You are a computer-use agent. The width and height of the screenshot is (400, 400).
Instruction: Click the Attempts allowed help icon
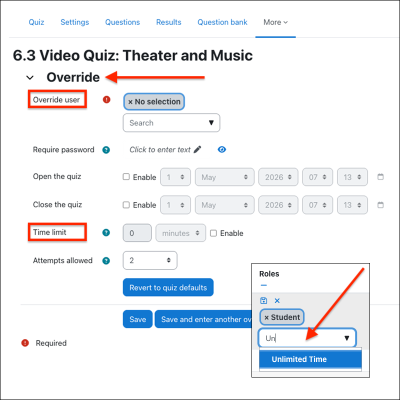(x=106, y=261)
